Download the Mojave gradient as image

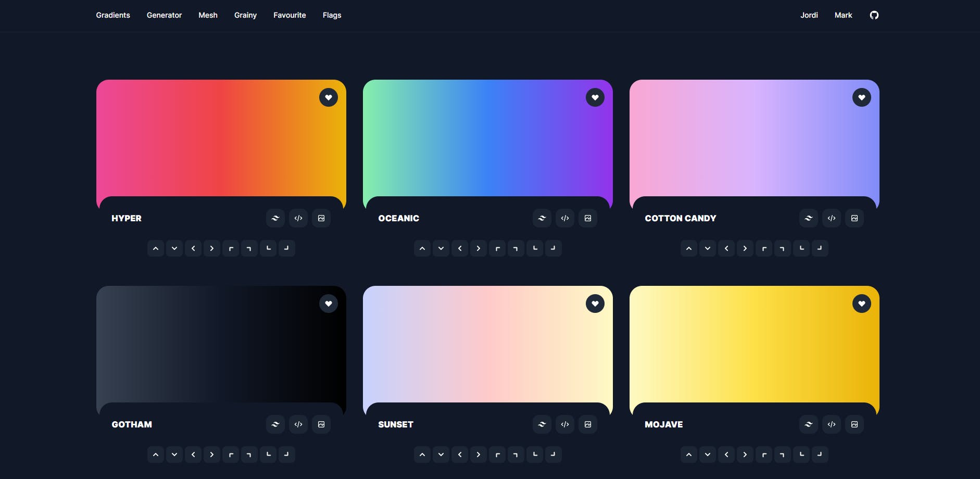854,424
